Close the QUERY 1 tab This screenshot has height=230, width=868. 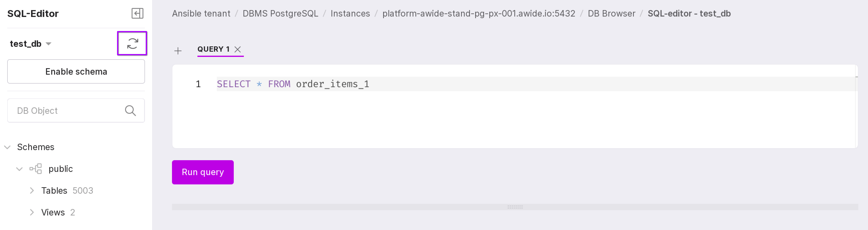[238, 49]
